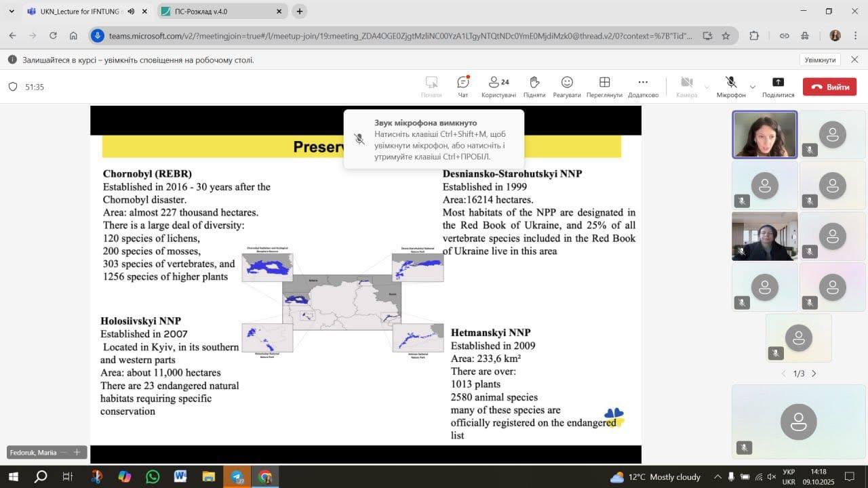
Task: Bookmark this page with the star icon
Action: 726,36
